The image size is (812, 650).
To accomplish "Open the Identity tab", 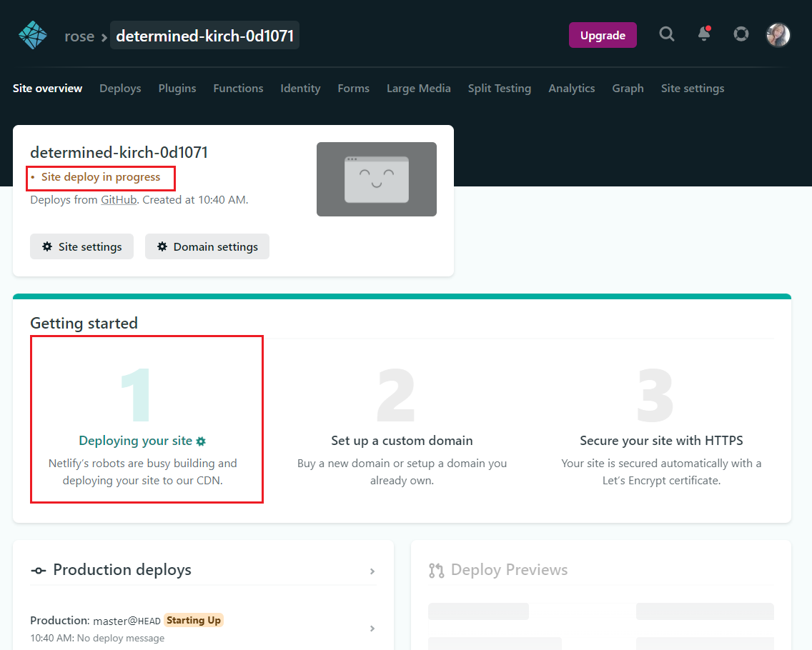I will click(300, 89).
